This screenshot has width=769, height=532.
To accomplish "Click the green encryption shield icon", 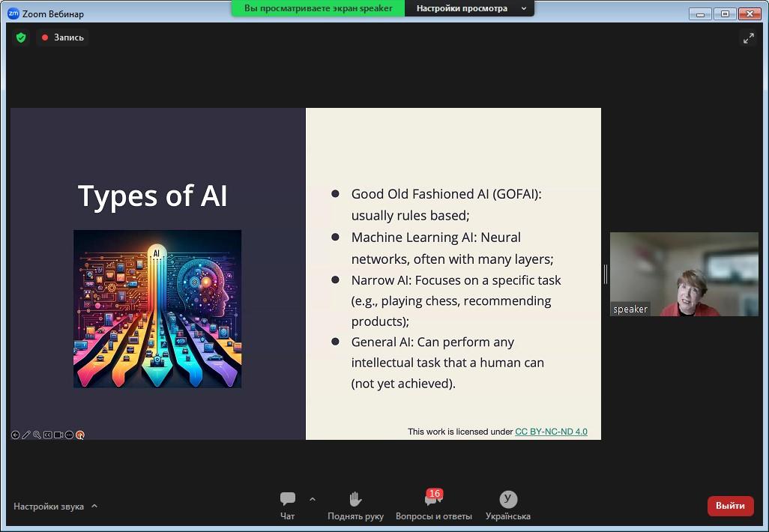I will [x=21, y=37].
